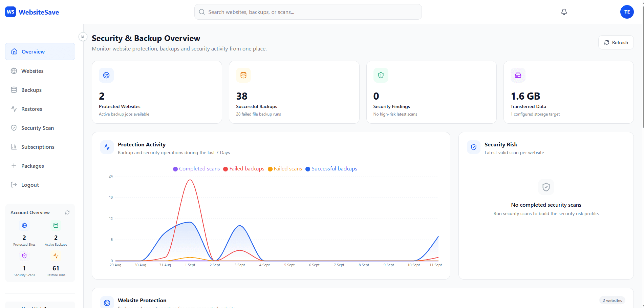Image resolution: width=644 pixels, height=308 pixels.
Task: Click the Successful backups blue legend dot
Action: coord(308,169)
